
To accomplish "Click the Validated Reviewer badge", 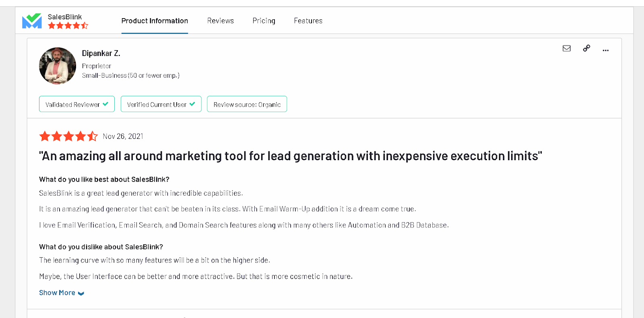I will tap(77, 104).
